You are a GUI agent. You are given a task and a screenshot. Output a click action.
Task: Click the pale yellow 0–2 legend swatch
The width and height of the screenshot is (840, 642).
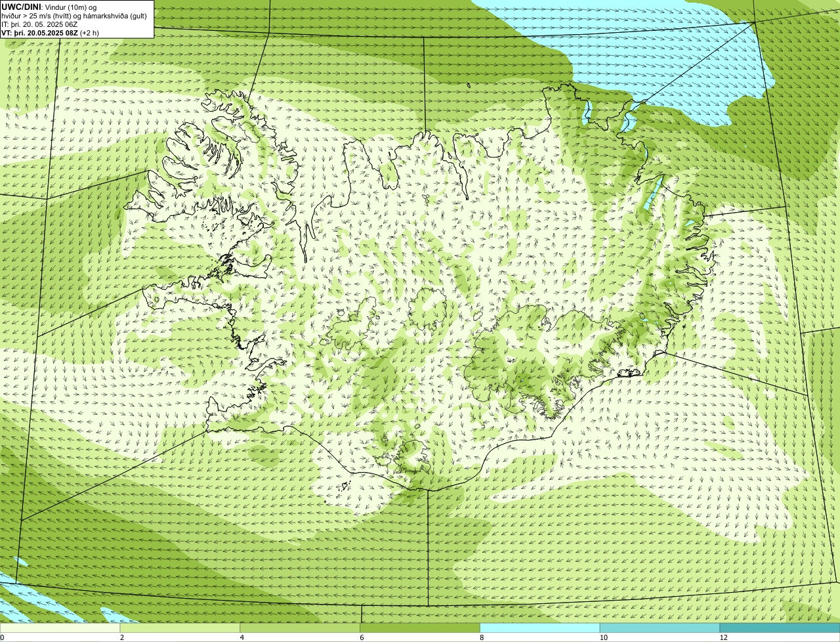tap(60, 628)
